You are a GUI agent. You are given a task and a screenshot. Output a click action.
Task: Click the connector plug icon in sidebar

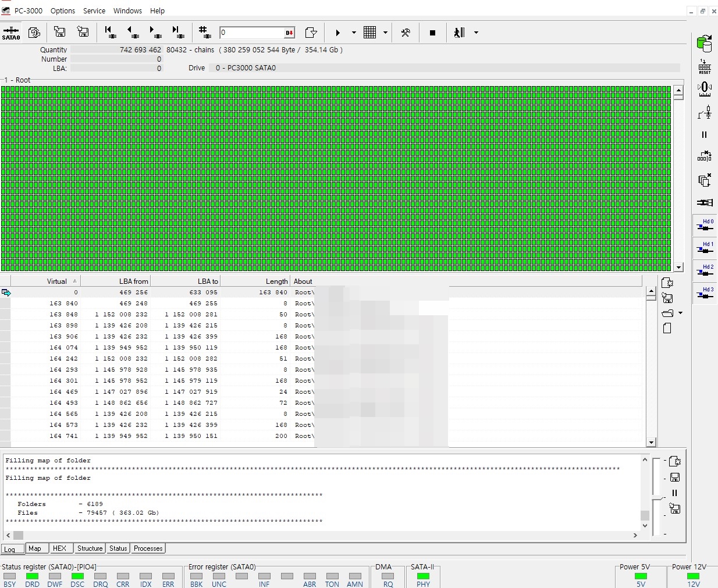coord(705,202)
